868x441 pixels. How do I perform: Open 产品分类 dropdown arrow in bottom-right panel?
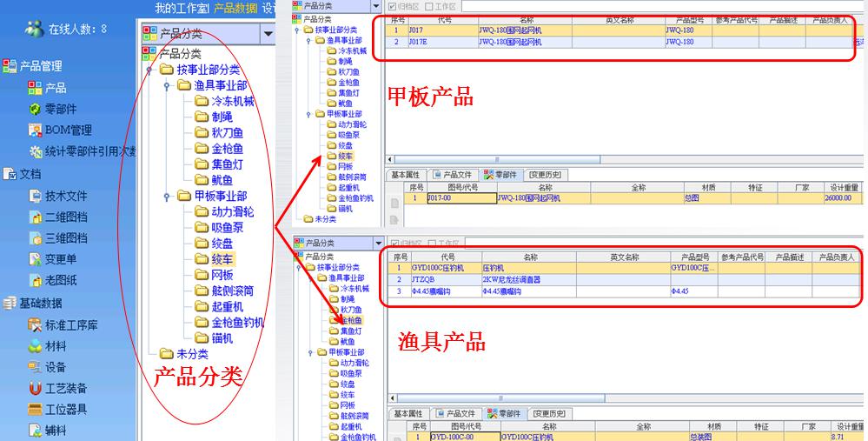(379, 243)
